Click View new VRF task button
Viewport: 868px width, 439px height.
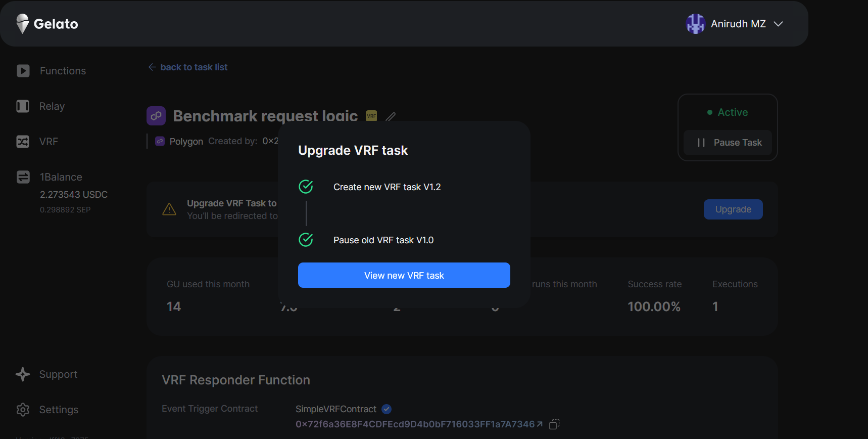tap(404, 275)
